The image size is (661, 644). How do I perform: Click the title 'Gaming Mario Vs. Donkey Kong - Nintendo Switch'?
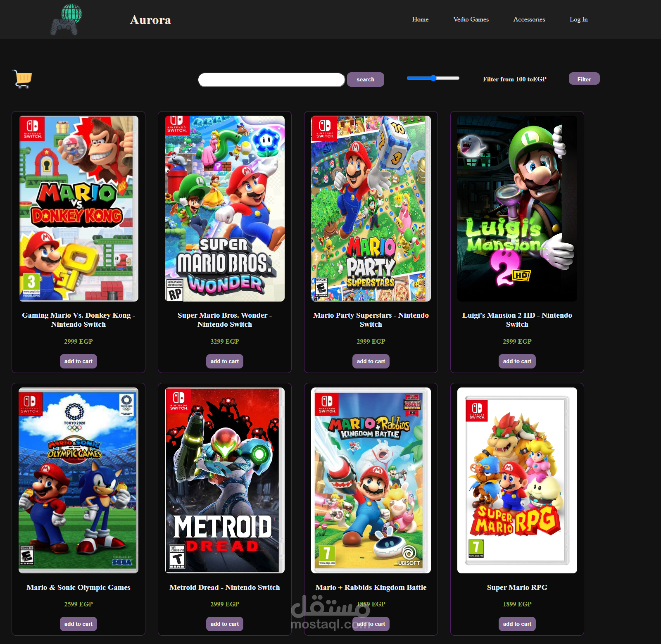(78, 320)
